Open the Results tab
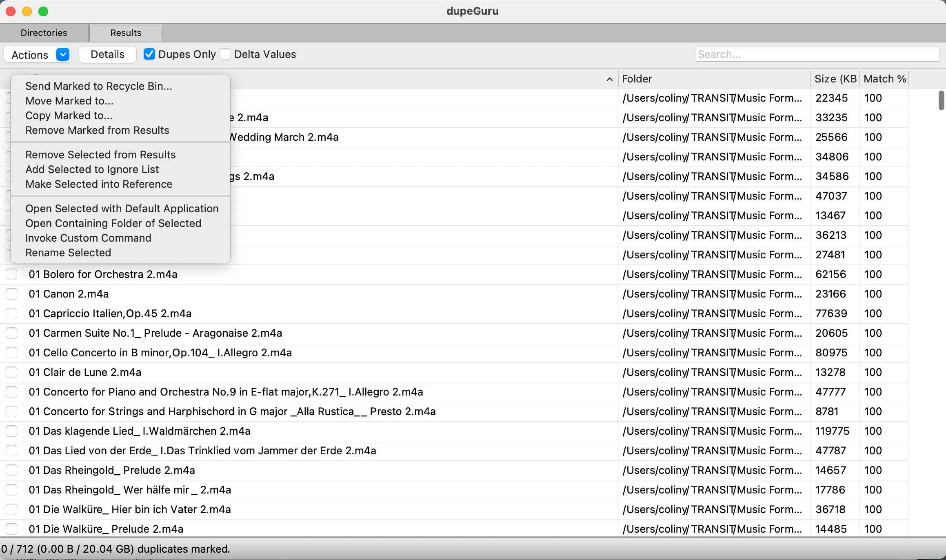Viewport: 946px width, 560px height. (x=126, y=33)
